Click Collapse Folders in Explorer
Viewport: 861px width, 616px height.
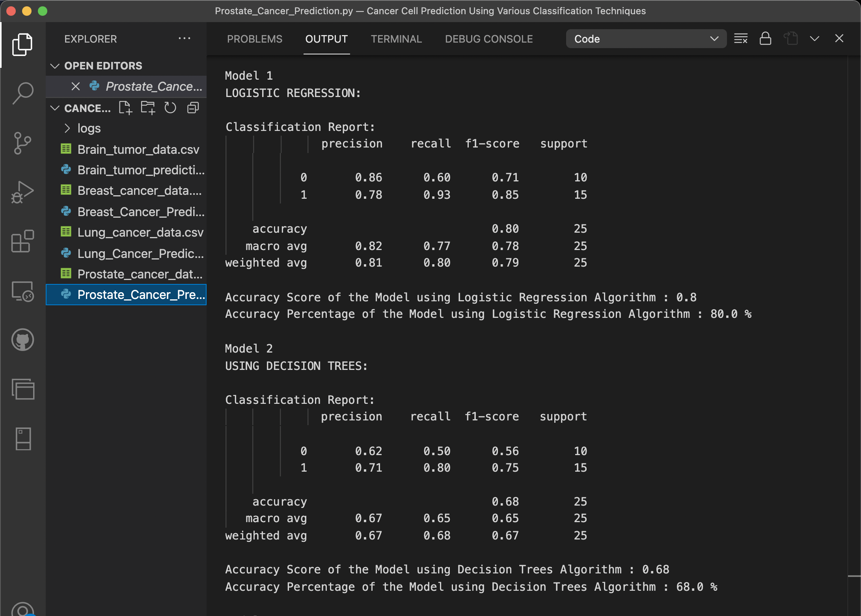192,108
